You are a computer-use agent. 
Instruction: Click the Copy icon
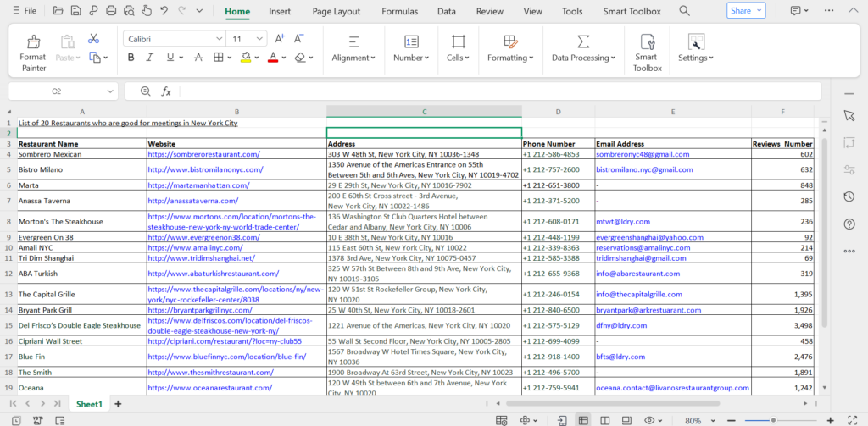95,58
